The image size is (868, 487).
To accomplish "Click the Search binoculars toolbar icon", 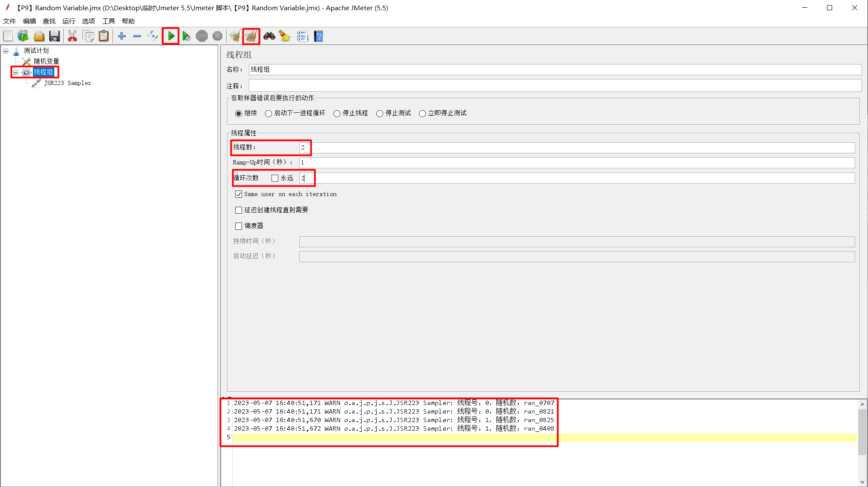I will pos(269,36).
